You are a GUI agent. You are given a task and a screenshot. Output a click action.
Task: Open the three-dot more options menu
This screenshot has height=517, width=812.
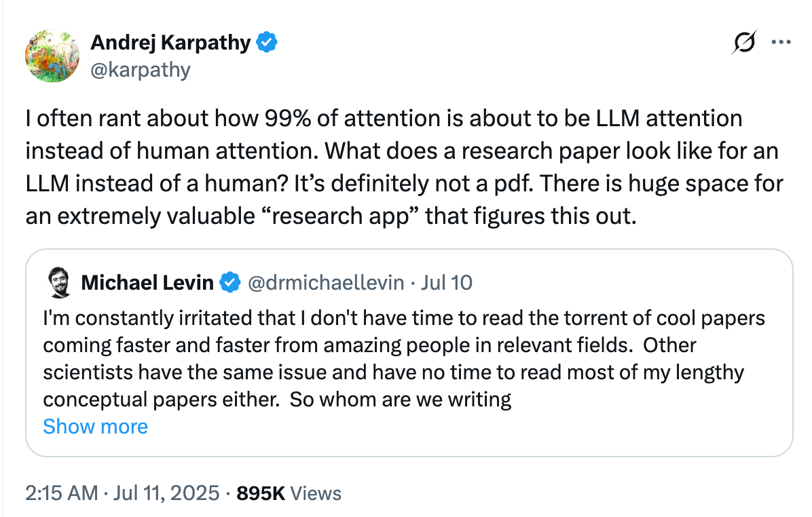click(782, 42)
